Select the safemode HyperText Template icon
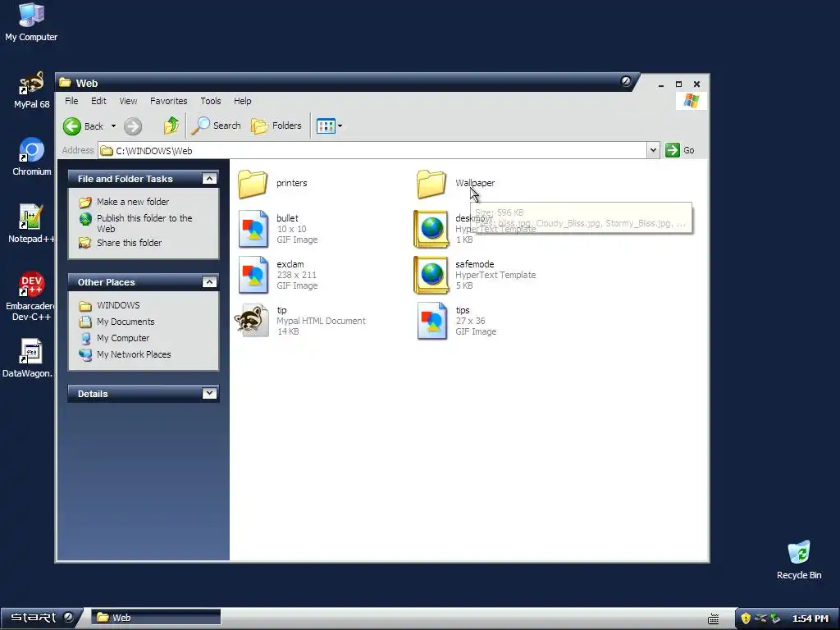Viewport: 840px width, 630px height. tap(431, 276)
